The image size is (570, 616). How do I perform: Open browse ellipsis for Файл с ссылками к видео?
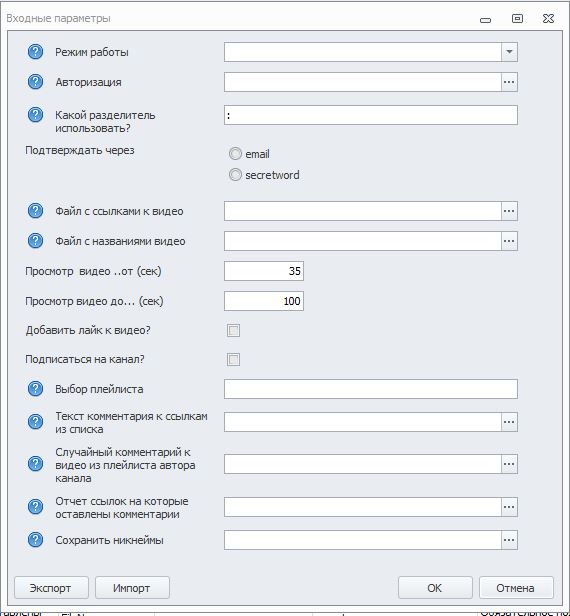pyautogui.click(x=509, y=211)
